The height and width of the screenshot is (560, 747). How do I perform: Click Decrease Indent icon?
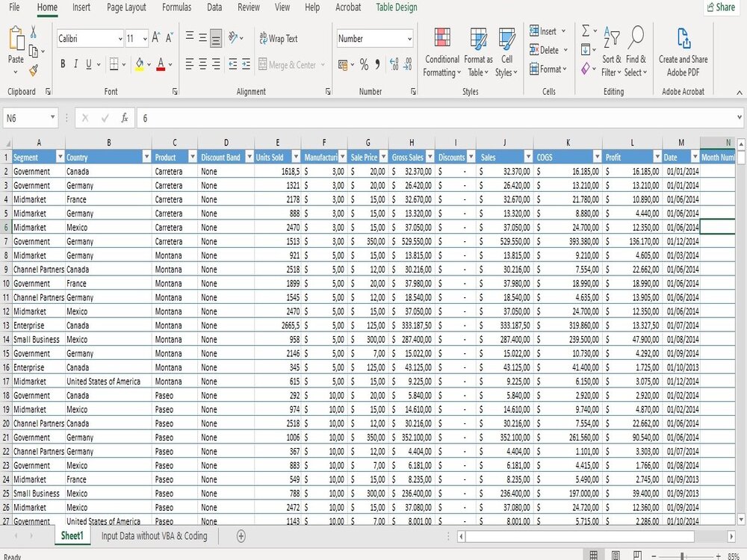232,63
